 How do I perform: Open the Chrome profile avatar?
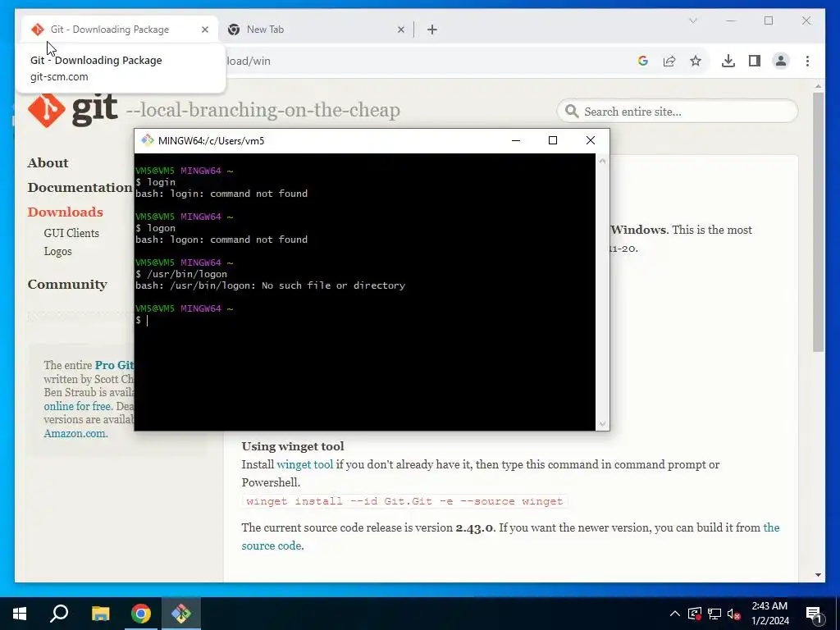point(781,61)
